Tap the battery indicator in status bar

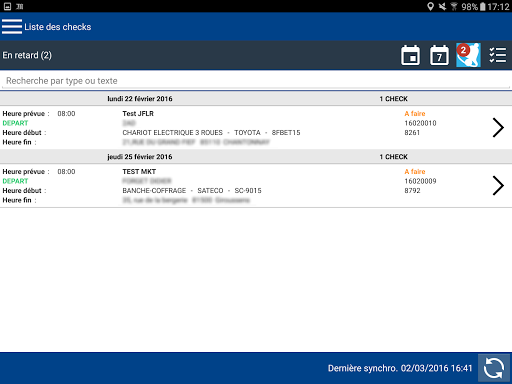pyautogui.click(x=482, y=6)
